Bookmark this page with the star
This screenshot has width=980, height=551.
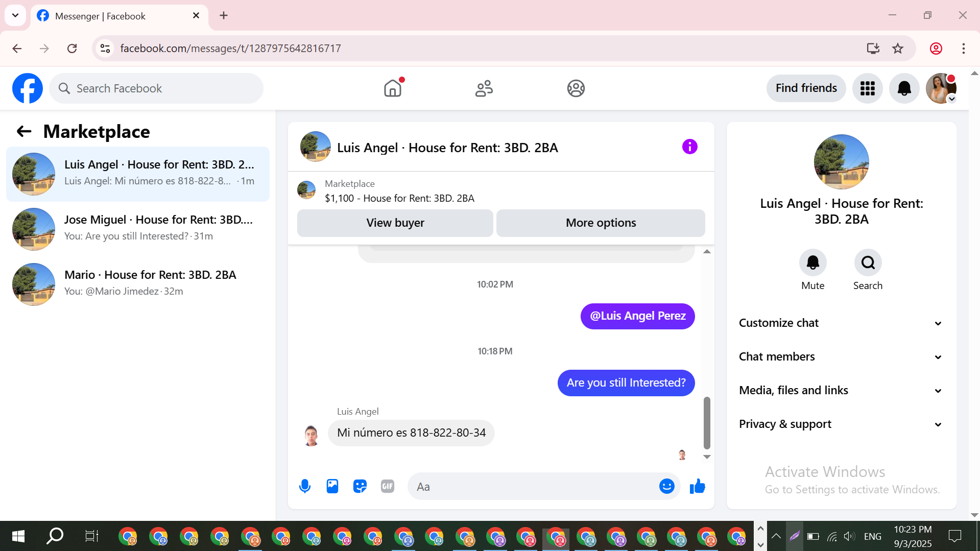point(898,49)
